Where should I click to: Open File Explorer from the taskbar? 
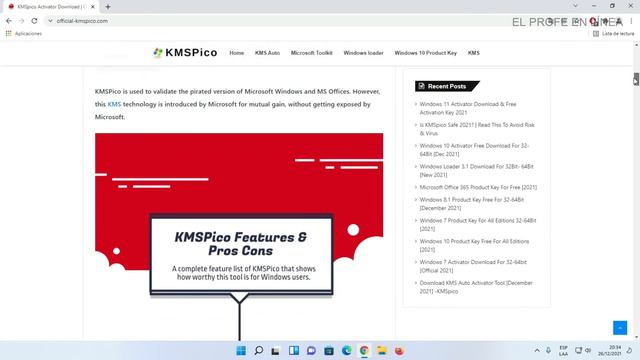pyautogui.click(x=382, y=351)
